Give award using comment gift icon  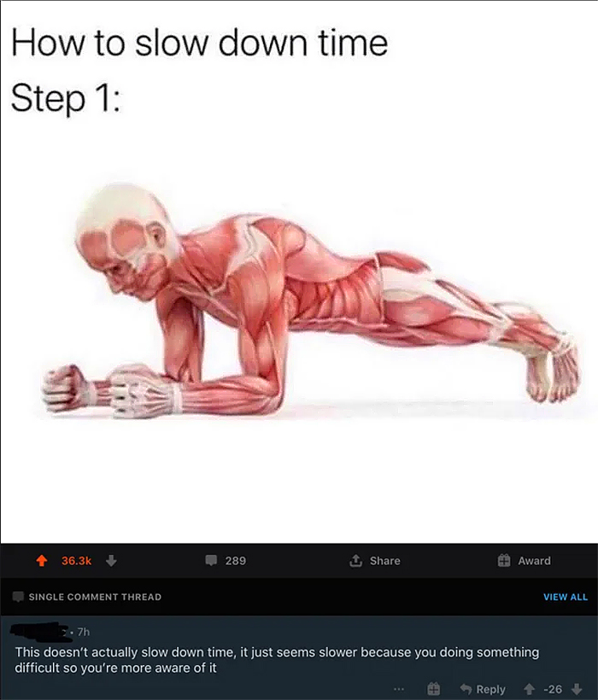pyautogui.click(x=434, y=689)
